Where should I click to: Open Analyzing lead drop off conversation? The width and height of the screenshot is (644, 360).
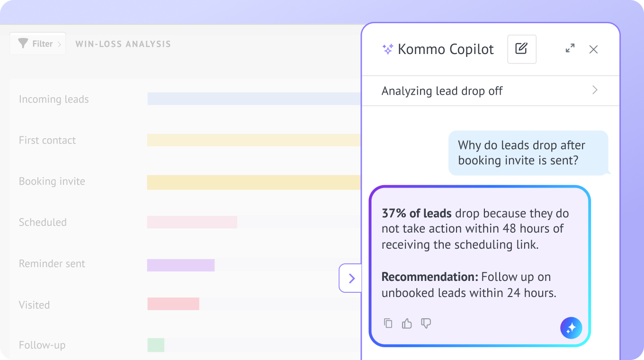point(491,90)
